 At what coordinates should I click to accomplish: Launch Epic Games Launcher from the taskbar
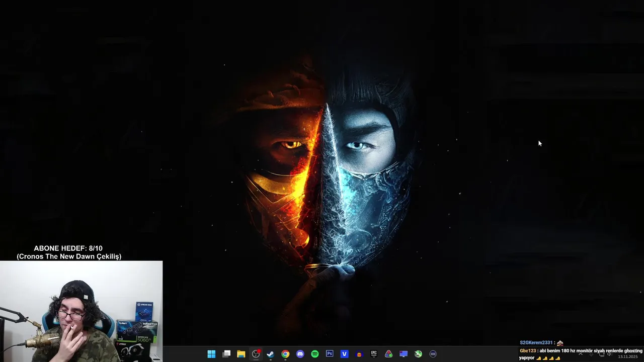pyautogui.click(x=374, y=354)
